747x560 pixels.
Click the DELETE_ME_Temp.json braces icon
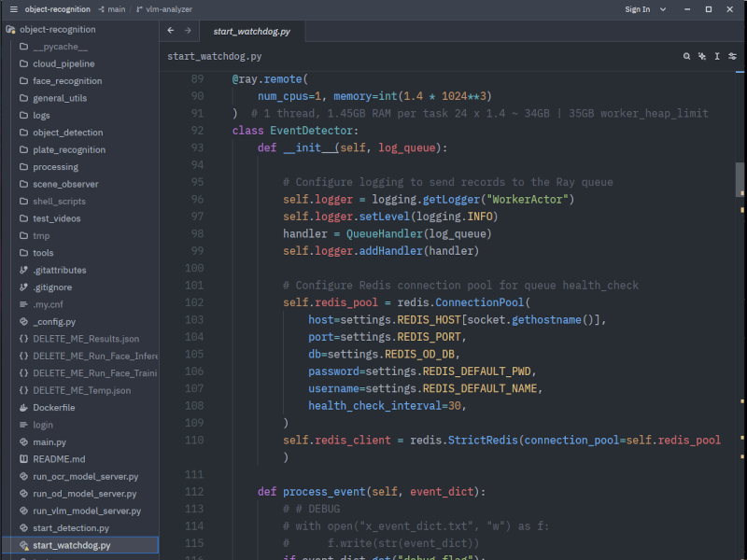click(23, 390)
